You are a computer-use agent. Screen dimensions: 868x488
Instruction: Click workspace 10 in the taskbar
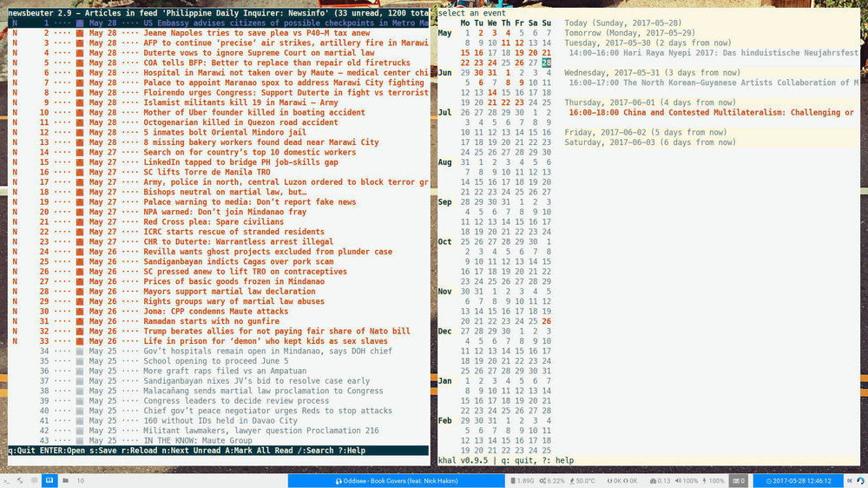[80, 480]
